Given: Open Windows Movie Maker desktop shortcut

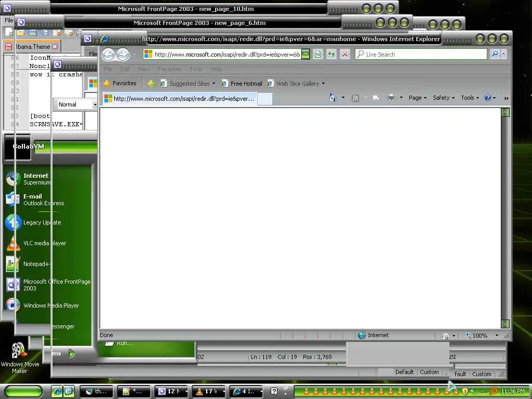Looking at the screenshot, I should click(20, 357).
